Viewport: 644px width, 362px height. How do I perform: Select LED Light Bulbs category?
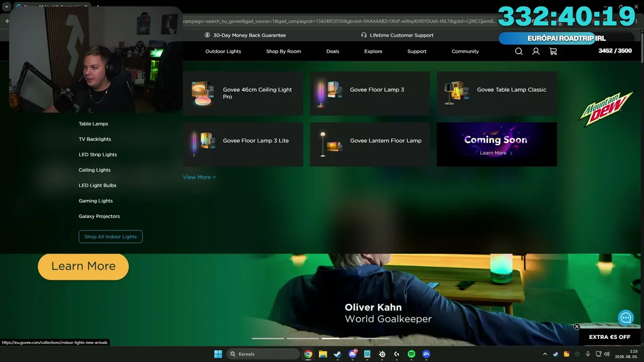tap(97, 186)
